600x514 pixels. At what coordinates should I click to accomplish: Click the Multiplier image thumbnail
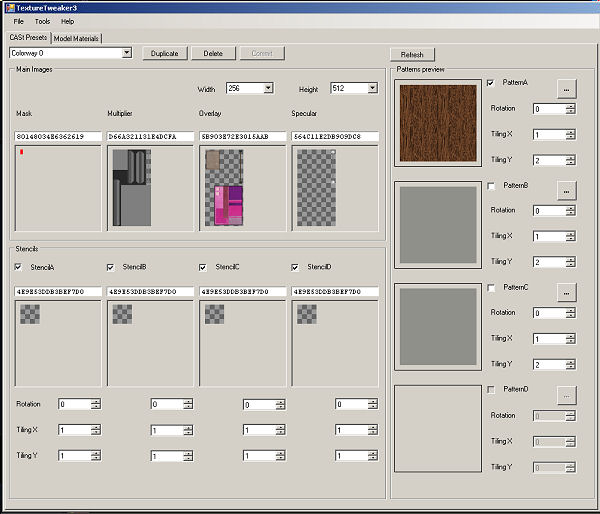pyautogui.click(x=131, y=188)
